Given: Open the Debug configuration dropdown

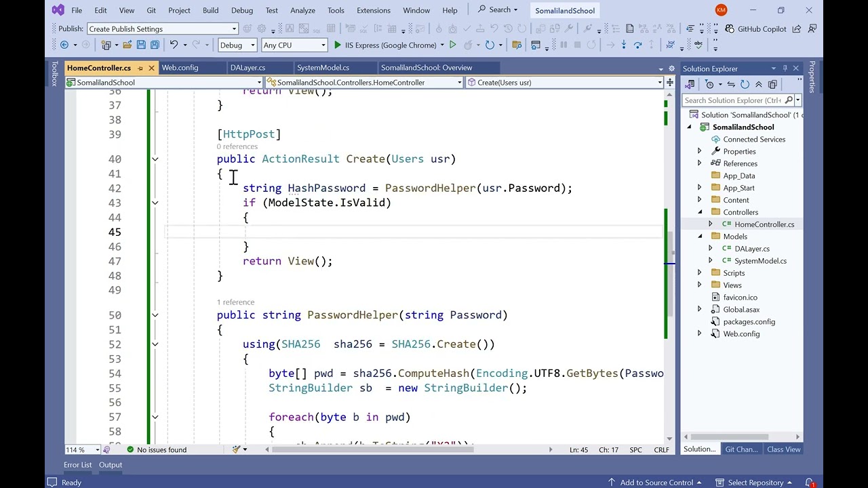Looking at the screenshot, I should pos(252,45).
